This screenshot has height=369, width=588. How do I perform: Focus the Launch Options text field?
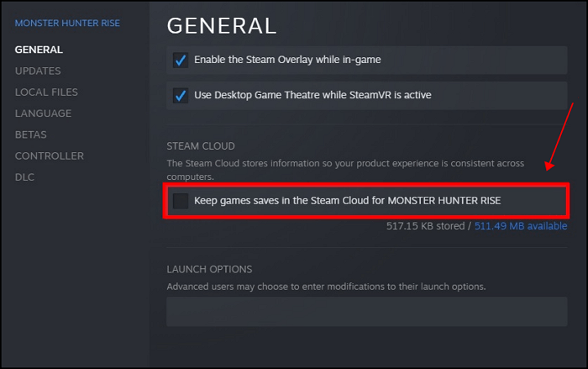tap(366, 312)
